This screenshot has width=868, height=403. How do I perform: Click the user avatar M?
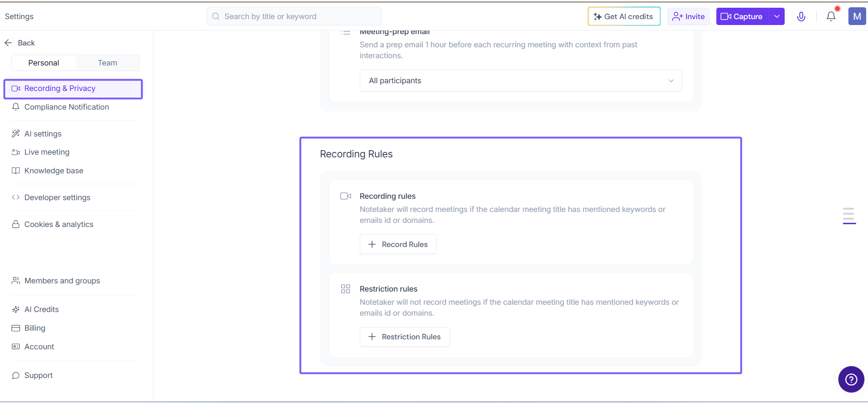tap(857, 17)
